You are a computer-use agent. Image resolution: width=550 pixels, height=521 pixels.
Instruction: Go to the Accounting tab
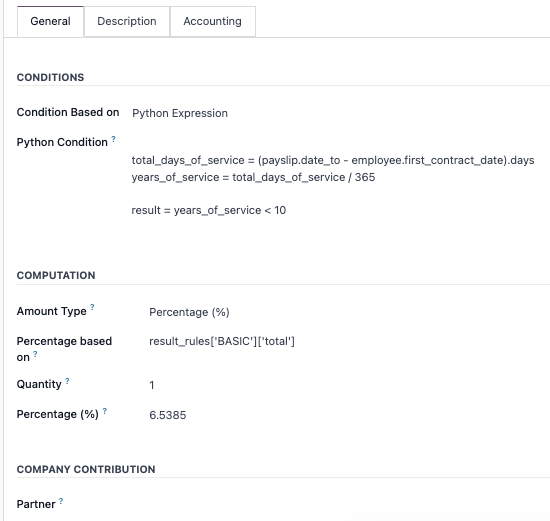(213, 21)
